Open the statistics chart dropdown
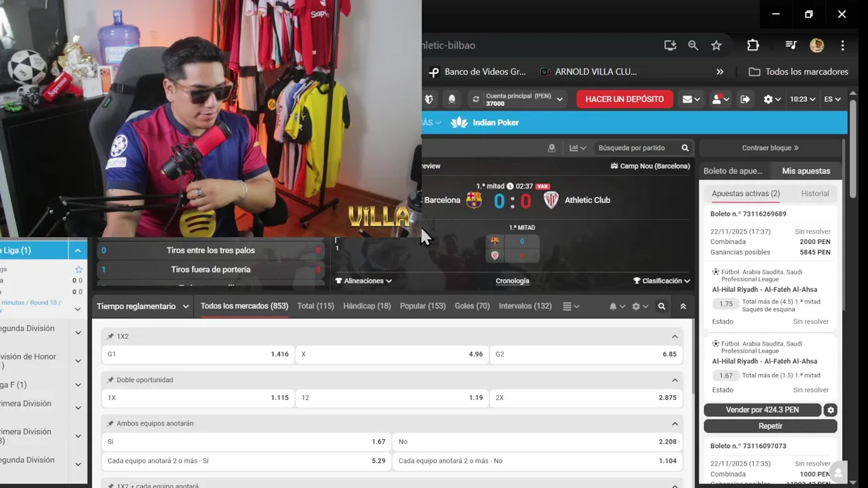The width and height of the screenshot is (868, 488). [x=578, y=148]
